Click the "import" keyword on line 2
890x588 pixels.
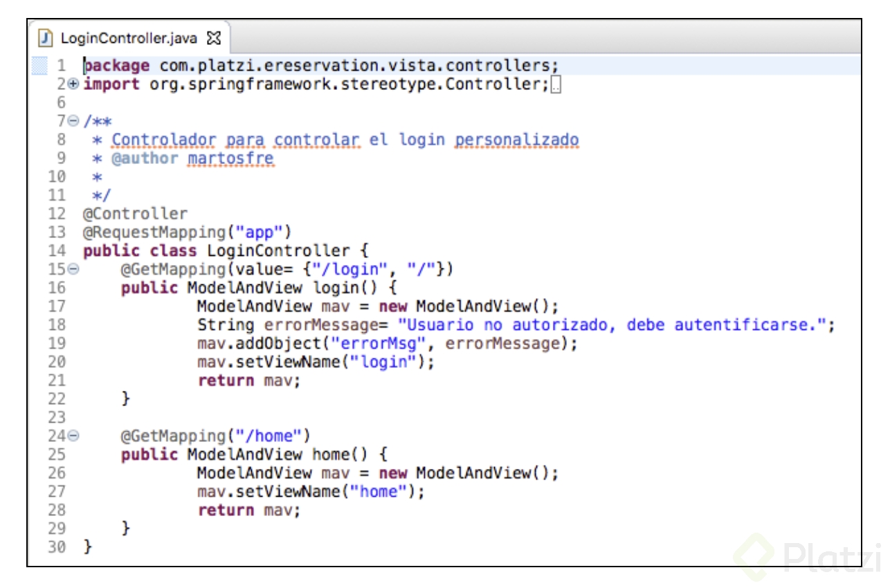pos(111,84)
